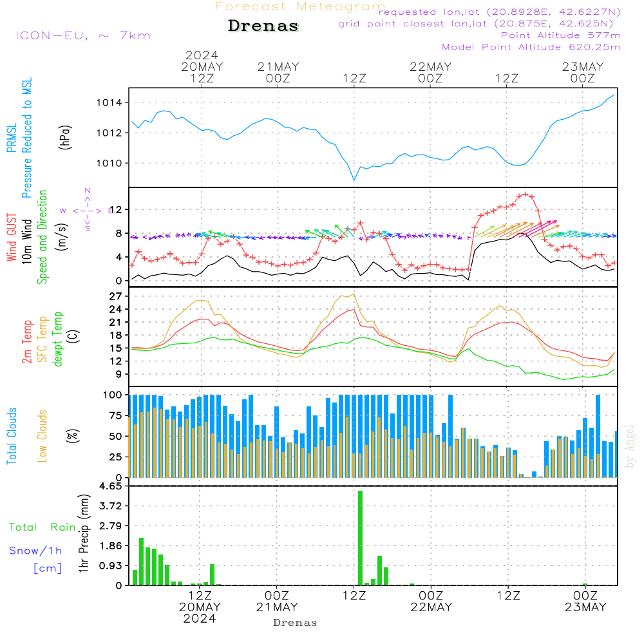Click the 4 value on wind axis
644x644 pixels.
(118, 258)
